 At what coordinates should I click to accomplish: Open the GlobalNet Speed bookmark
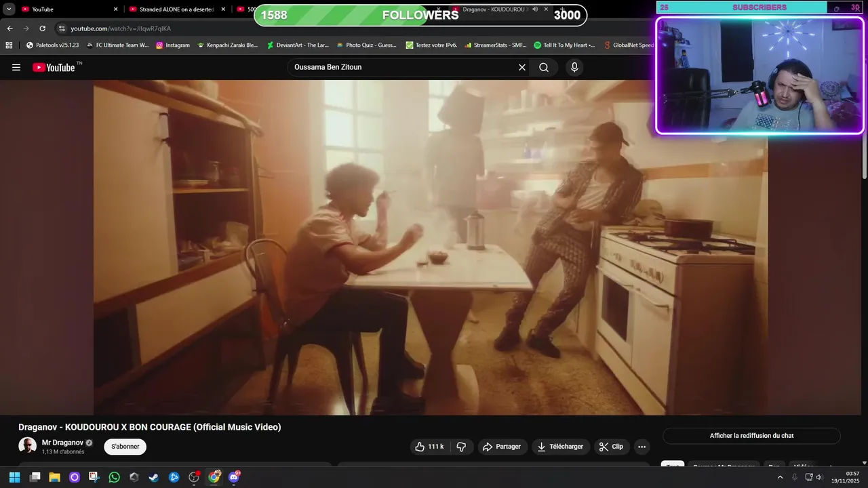[628, 45]
